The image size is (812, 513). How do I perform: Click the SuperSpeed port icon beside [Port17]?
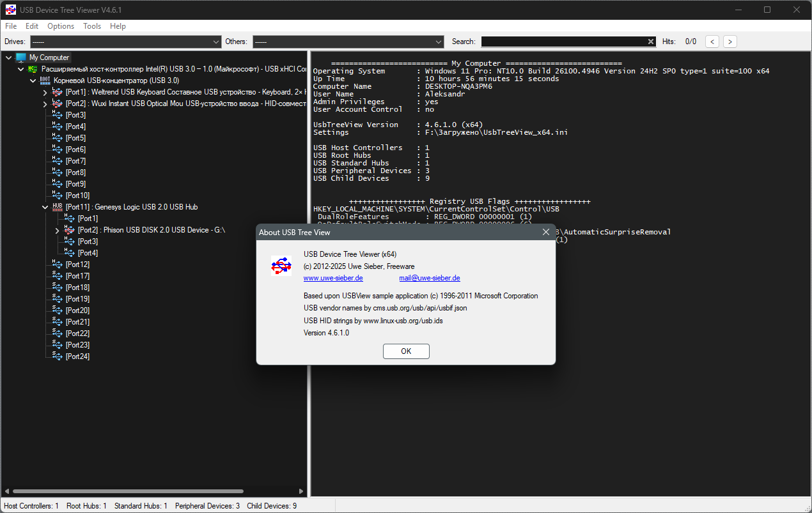coord(58,276)
